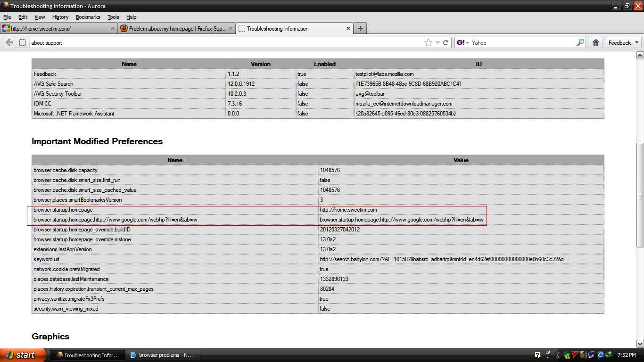This screenshot has width=644, height=362.
Task: Close the Problem about my homepage tab
Action: coord(230,28)
